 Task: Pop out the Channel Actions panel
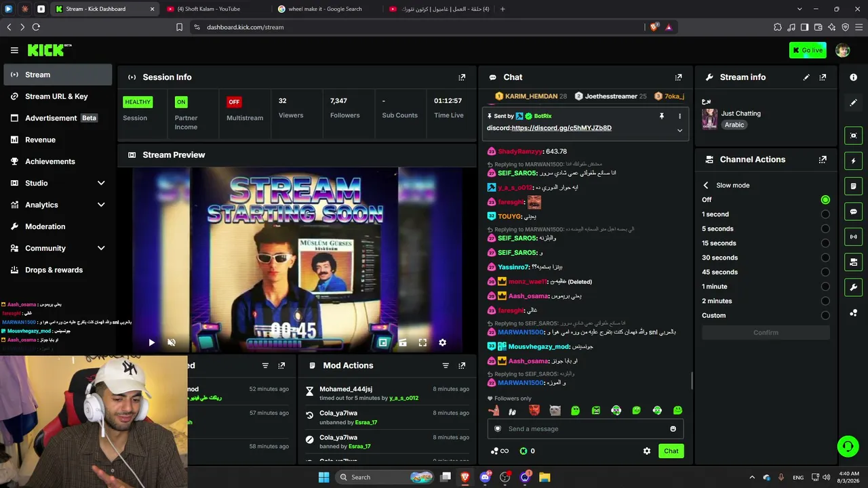[x=823, y=160]
